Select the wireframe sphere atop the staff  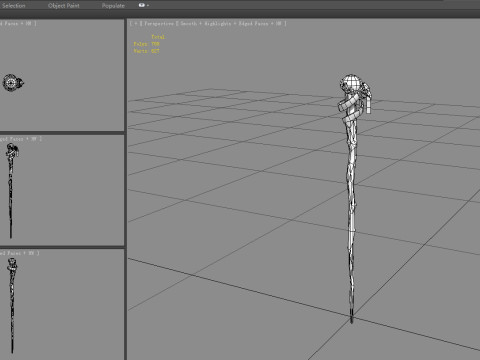coord(352,83)
